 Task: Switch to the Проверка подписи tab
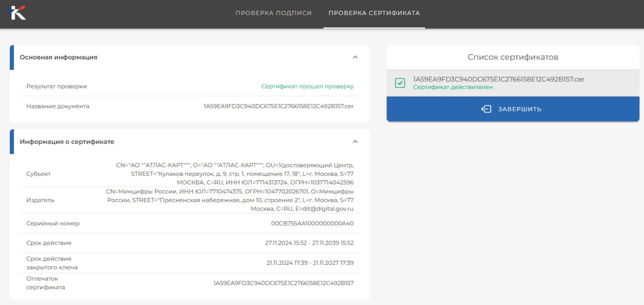[273, 13]
